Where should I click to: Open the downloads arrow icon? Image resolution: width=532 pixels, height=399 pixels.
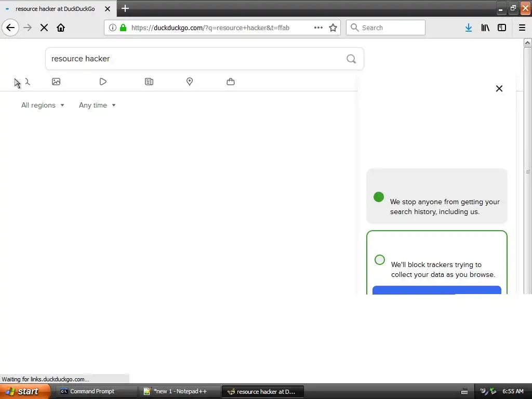point(469,28)
